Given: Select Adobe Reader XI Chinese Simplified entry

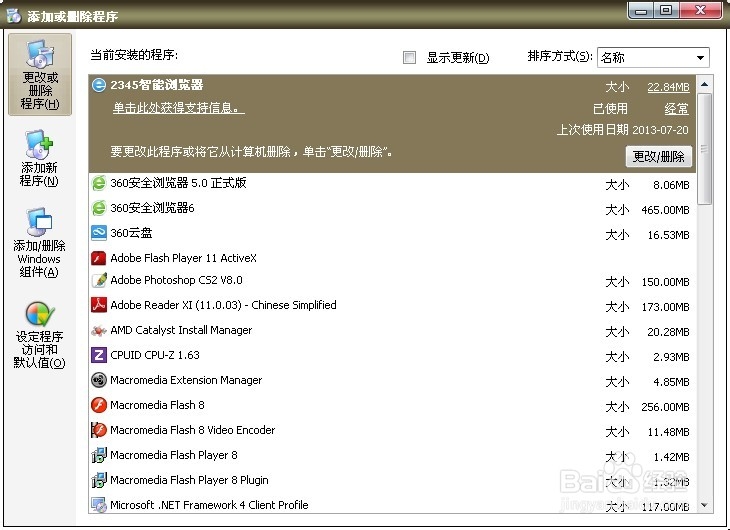Looking at the screenshot, I should click(x=392, y=306).
